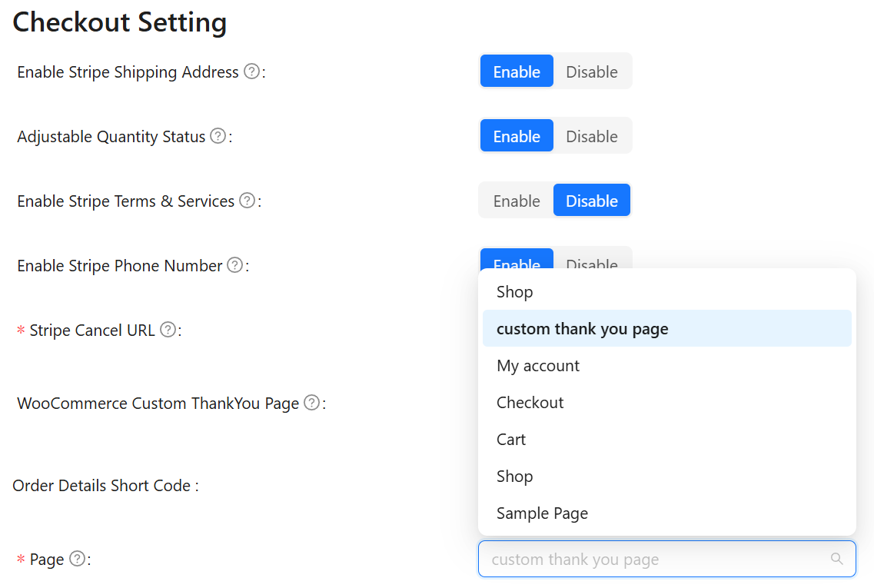Show help for Stripe Cancel URL
Image resolution: width=874 pixels, height=588 pixels.
click(x=168, y=330)
